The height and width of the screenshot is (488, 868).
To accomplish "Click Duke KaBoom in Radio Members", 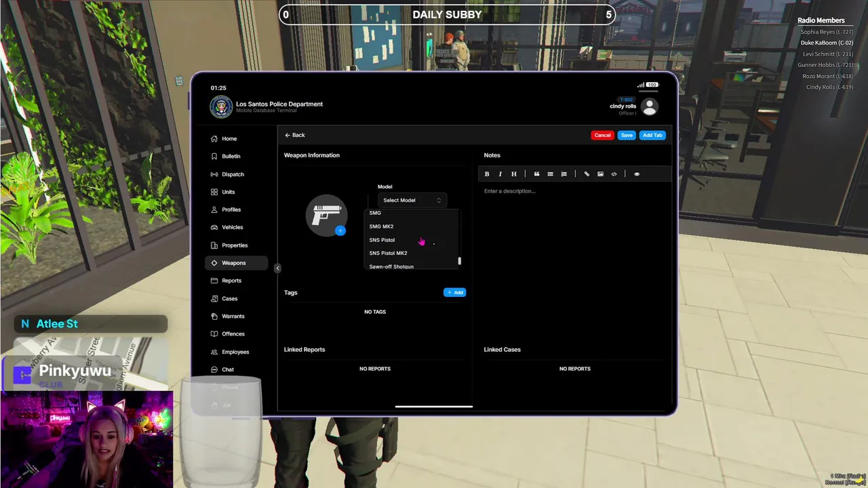I will point(827,43).
